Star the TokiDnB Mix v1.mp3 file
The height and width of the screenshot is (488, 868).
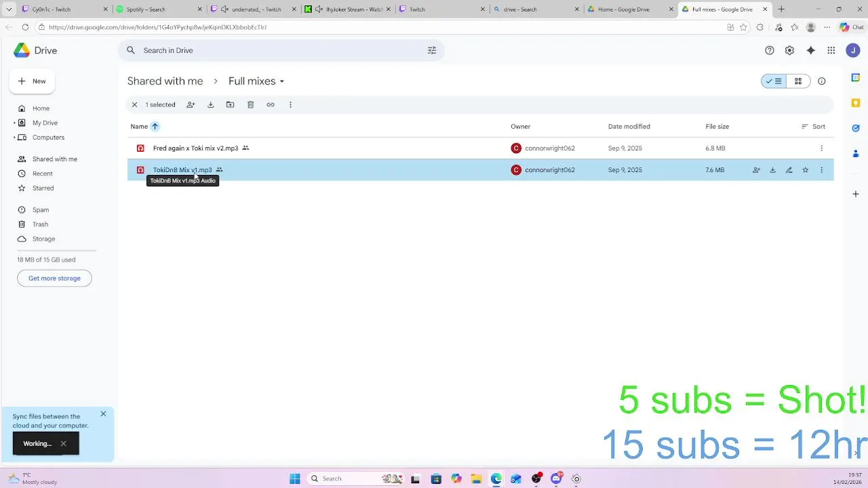[805, 170]
